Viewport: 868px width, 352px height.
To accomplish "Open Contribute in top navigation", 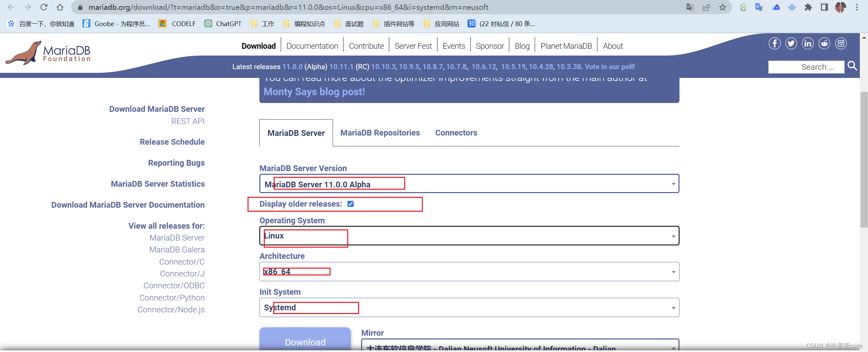I will 366,46.
